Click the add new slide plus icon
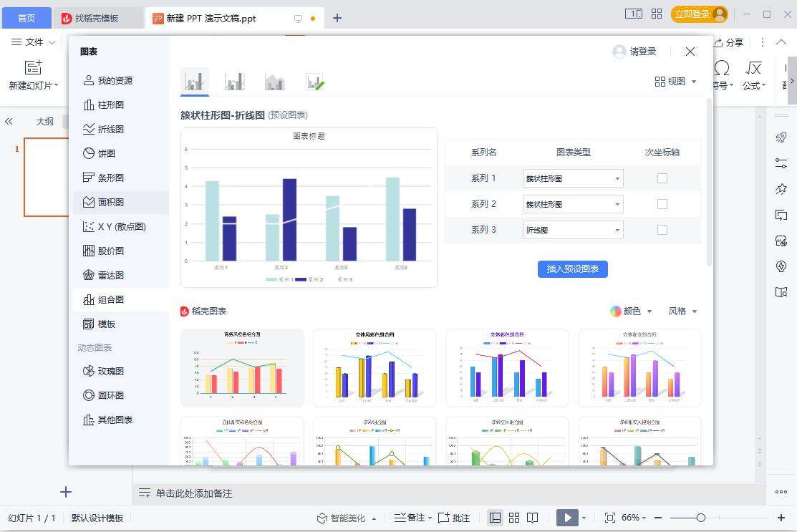797x532 pixels. 66,492
